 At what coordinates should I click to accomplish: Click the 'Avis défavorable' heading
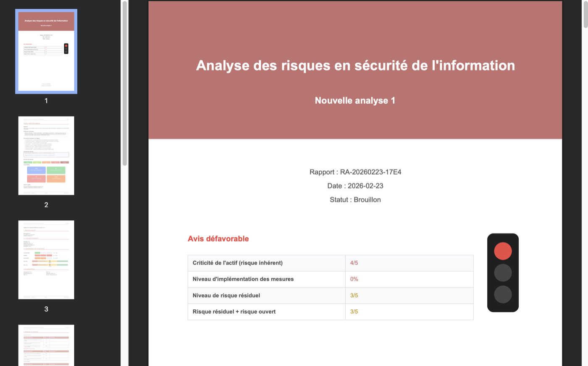pos(218,238)
